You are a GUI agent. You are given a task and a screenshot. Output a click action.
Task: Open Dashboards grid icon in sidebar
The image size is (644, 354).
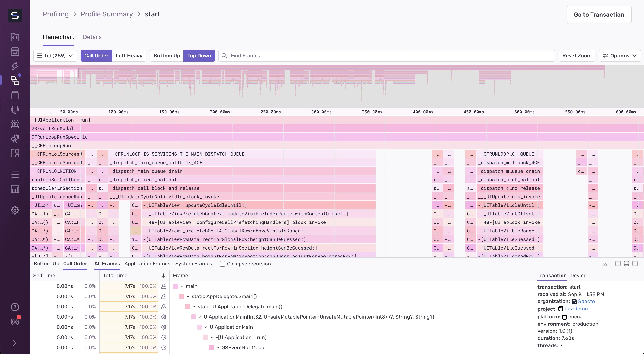point(15,153)
